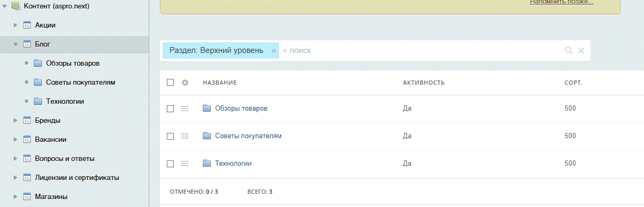Screen dimensions: 644x207
Task: Open the Советы покупателям link in table
Action: point(248,136)
